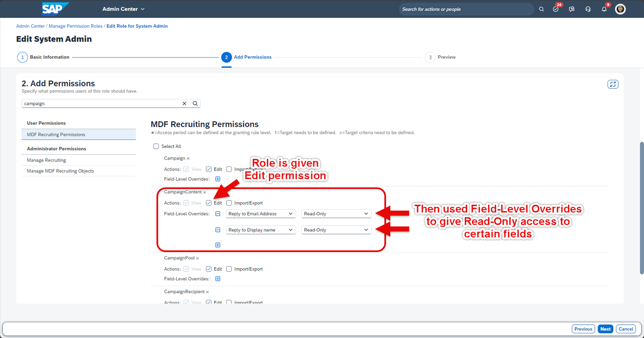Click the User Permissions heading

pos(46,123)
